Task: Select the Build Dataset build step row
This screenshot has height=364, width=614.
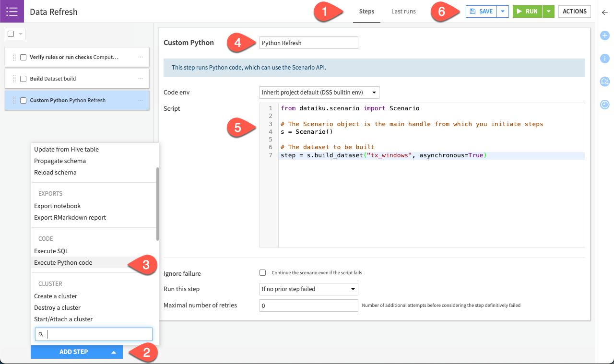Action: click(77, 79)
